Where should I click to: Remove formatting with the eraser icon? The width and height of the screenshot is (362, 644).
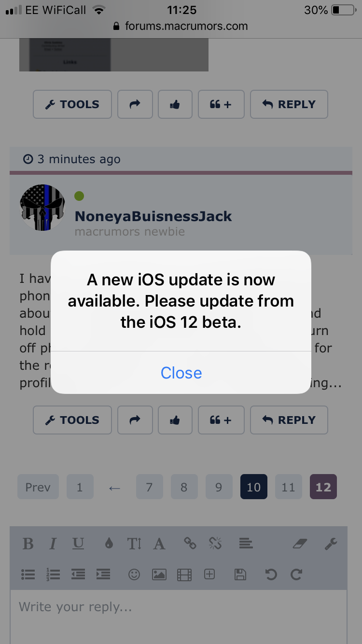click(x=300, y=544)
